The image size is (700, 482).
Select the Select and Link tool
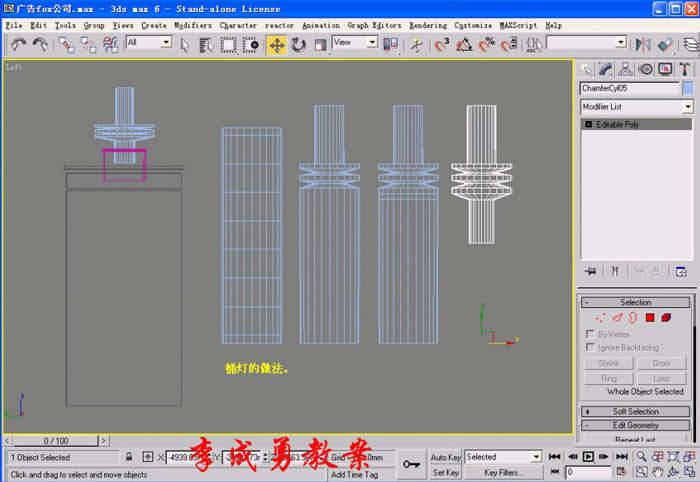tap(67, 45)
